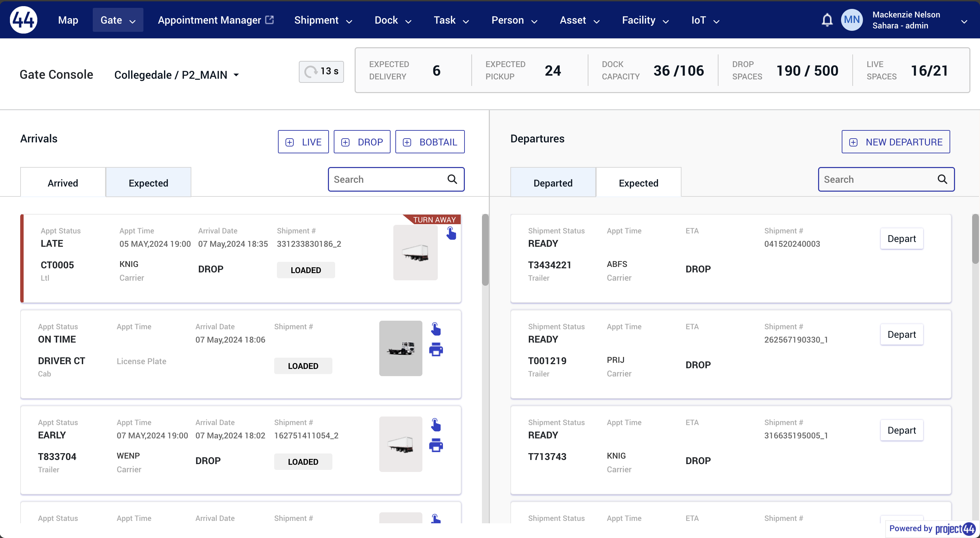Click shipment number 331233830186_2
Screen dimensions: 980x538
pos(309,244)
